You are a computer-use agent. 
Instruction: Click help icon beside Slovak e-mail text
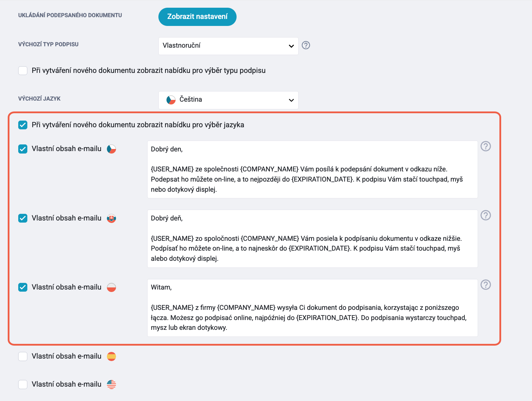pyautogui.click(x=486, y=215)
